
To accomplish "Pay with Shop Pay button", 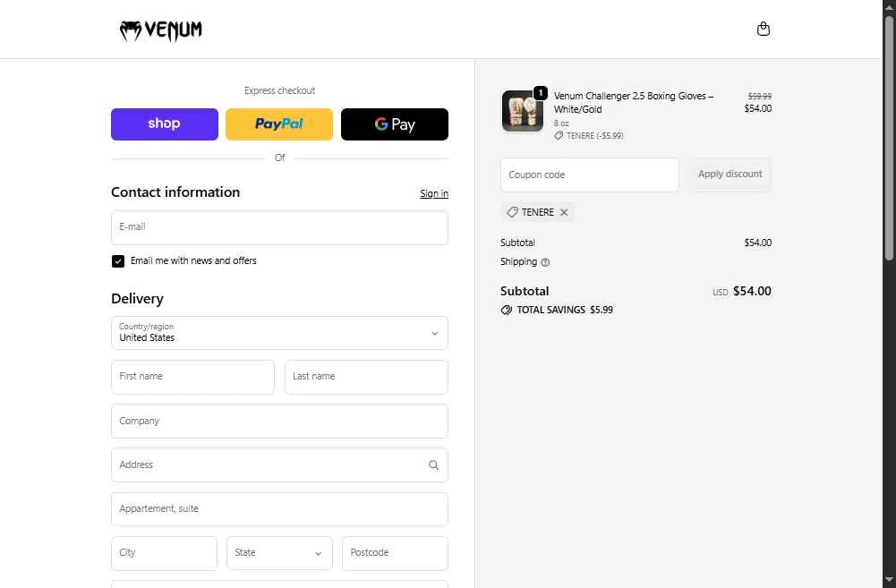I will pos(165,124).
